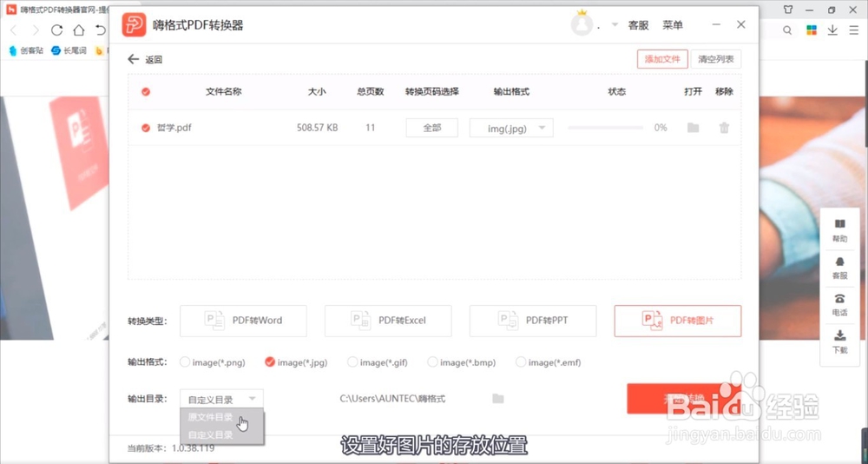Click 清空列表 button

click(x=716, y=59)
